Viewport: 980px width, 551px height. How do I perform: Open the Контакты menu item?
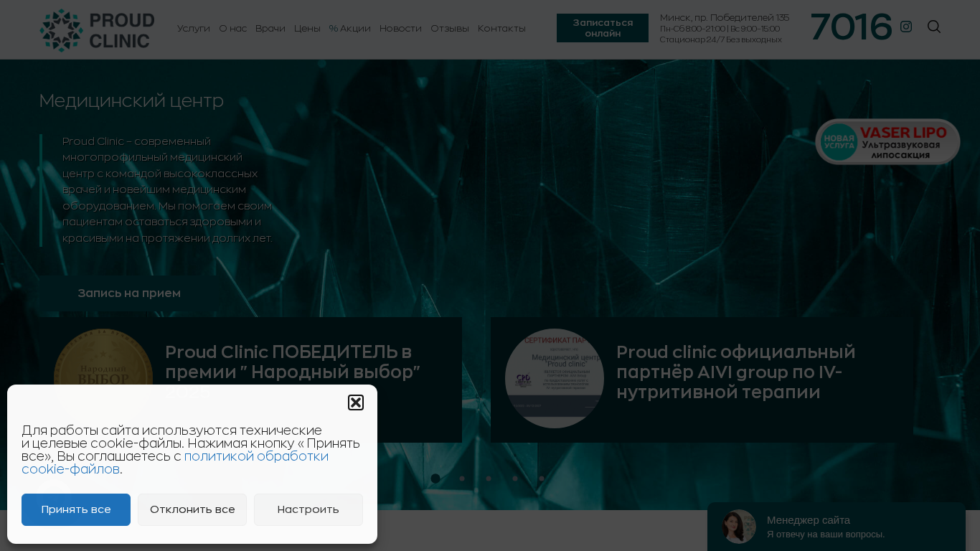[501, 28]
